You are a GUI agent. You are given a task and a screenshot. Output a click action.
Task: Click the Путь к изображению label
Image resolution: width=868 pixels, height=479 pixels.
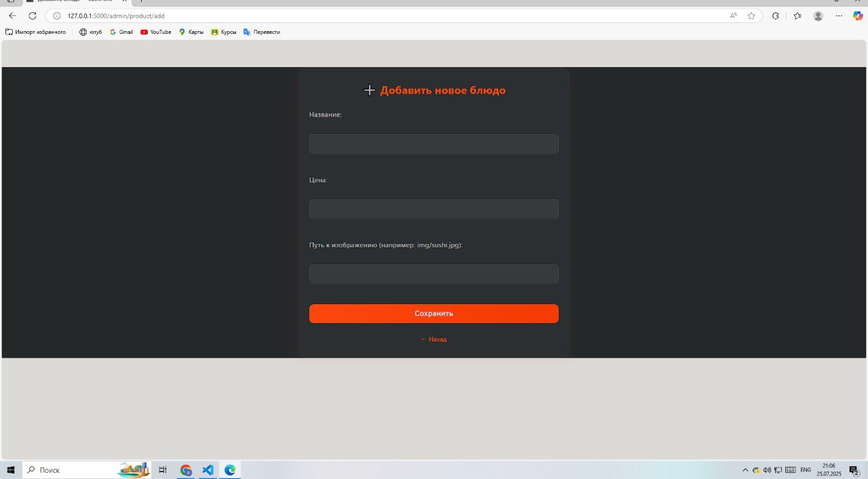[386, 245]
